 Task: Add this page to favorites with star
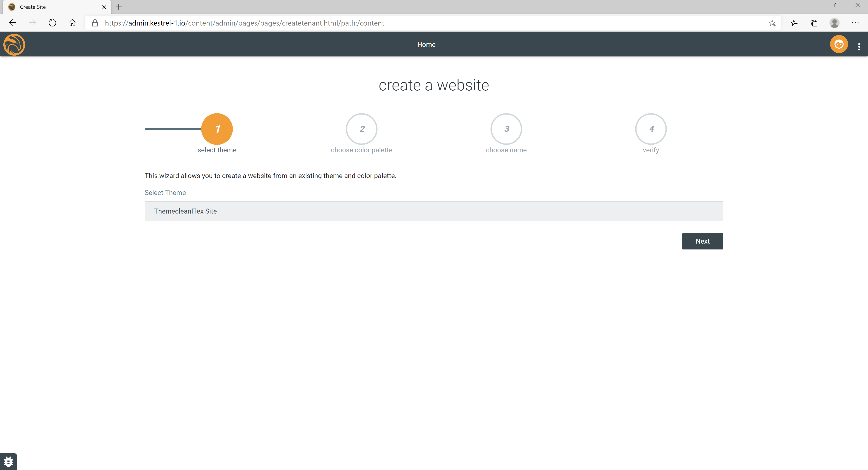tap(772, 23)
